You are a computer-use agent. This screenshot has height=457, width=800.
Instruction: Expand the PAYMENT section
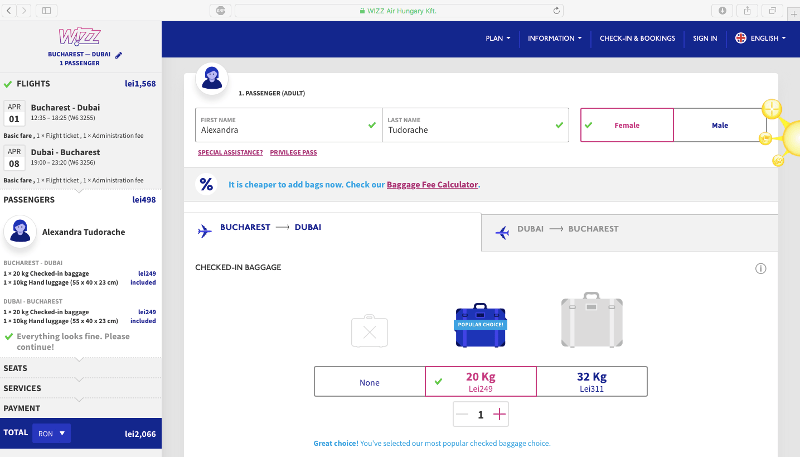click(81, 408)
